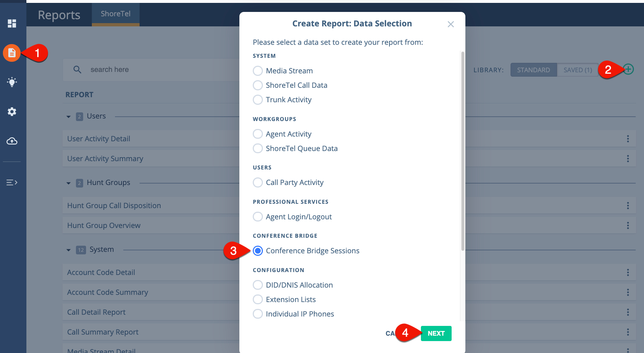Click the REPORT column header
Screen dimensions: 644x353
click(x=79, y=95)
